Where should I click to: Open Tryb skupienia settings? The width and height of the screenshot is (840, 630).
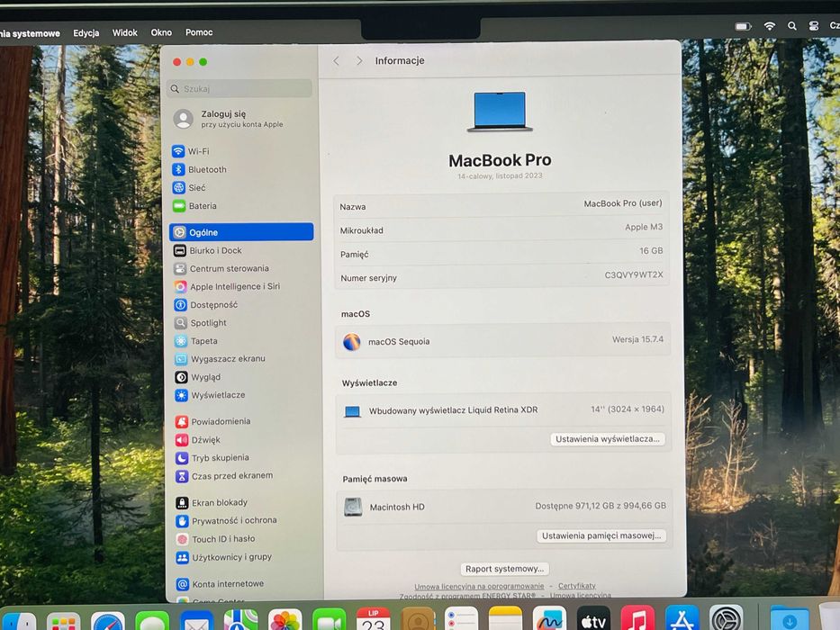click(212, 458)
